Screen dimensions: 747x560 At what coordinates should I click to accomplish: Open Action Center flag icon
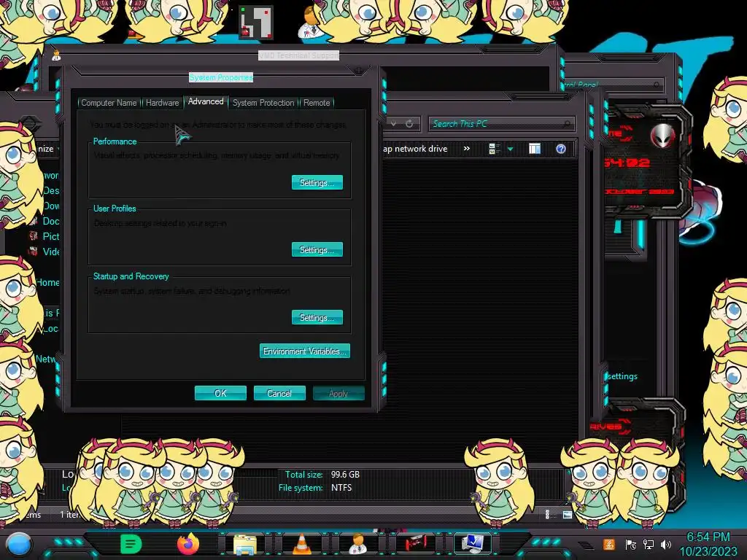[x=631, y=545]
